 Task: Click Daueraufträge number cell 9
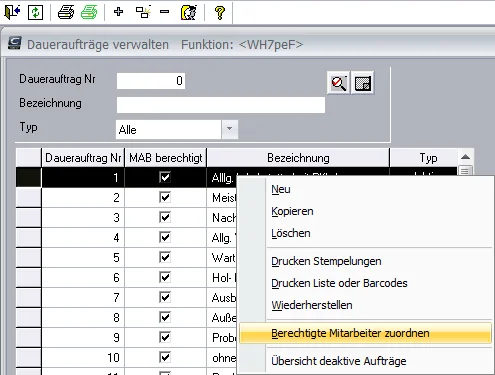83,337
